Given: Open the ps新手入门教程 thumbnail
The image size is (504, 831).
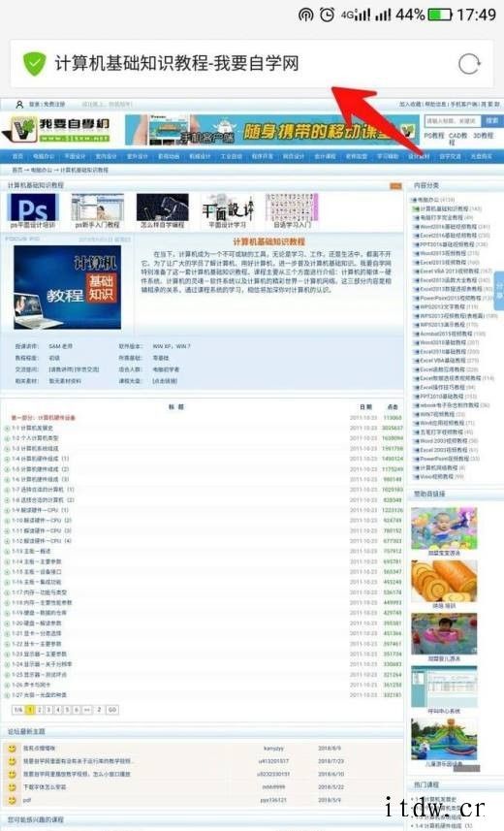Looking at the screenshot, I should 98,208.
